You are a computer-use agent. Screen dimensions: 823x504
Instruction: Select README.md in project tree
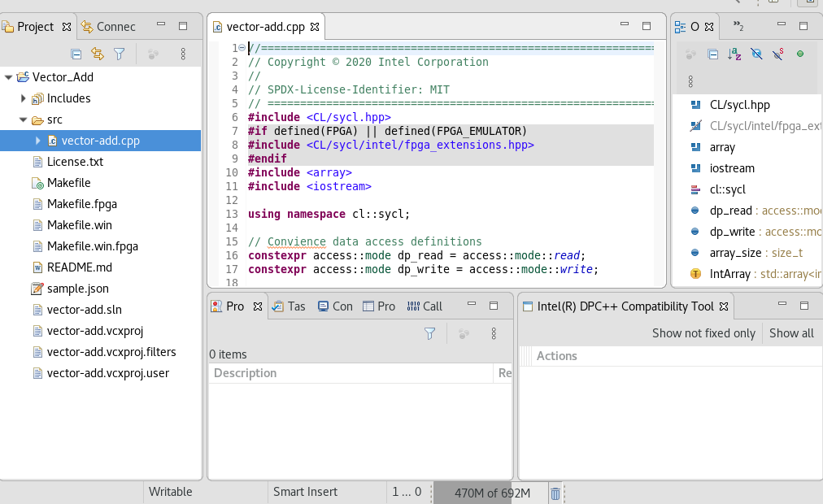79,267
